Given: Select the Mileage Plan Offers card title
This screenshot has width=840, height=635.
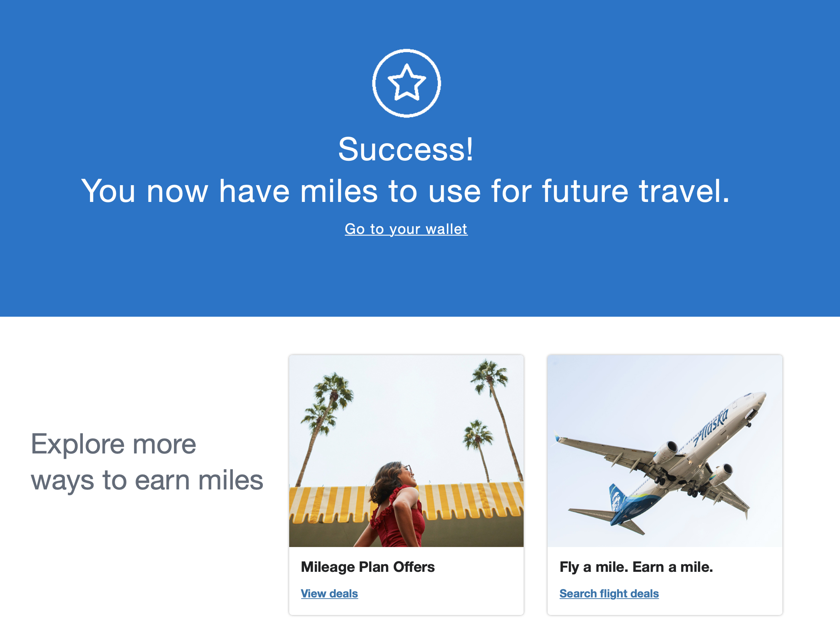Looking at the screenshot, I should 368,567.
